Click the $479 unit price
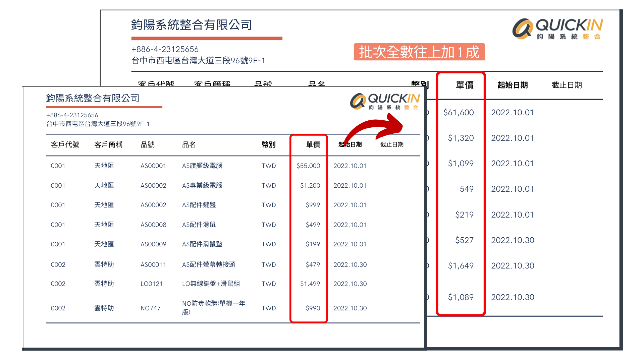The width and height of the screenshot is (644, 362). (x=313, y=264)
